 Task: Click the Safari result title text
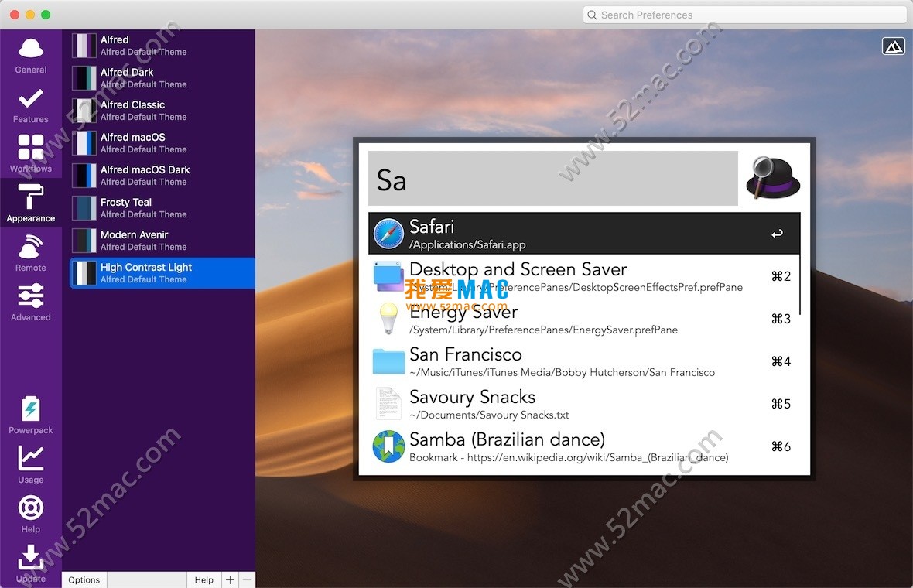tap(432, 226)
